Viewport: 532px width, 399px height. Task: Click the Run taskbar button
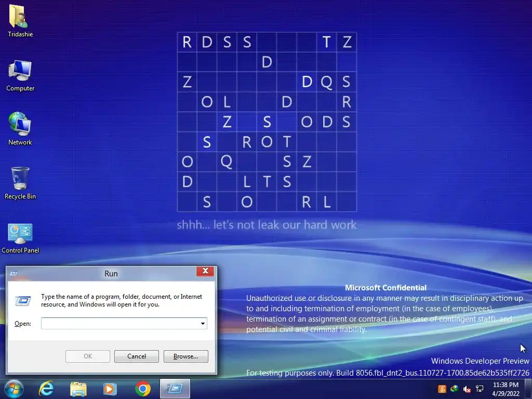pos(175,389)
